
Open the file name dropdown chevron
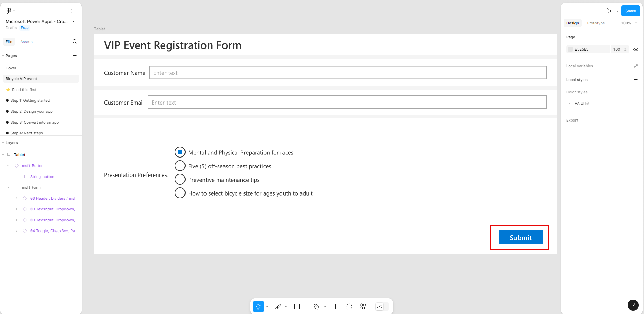point(74,21)
